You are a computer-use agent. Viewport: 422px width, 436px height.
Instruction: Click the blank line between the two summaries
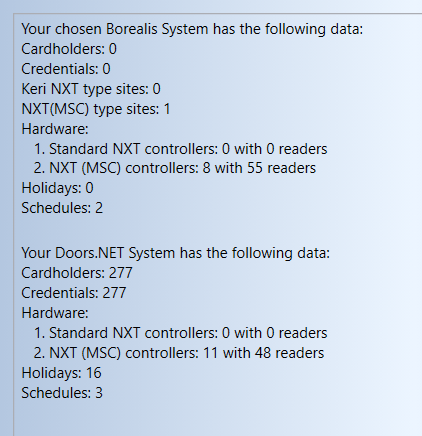[x=217, y=230]
